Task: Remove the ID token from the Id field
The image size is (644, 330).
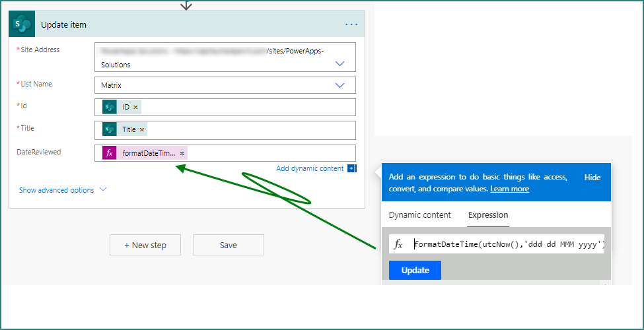Action: pyautogui.click(x=135, y=108)
